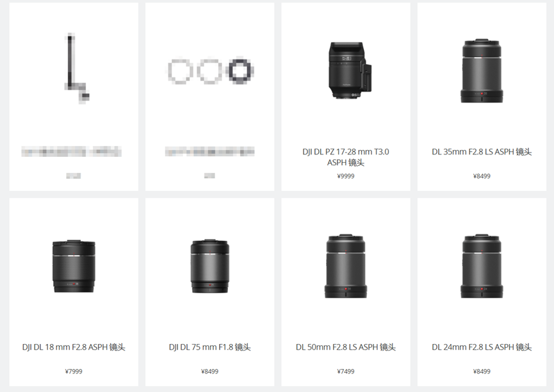Click the blurred title under the bracket product
554x392 pixels.
(x=71, y=152)
